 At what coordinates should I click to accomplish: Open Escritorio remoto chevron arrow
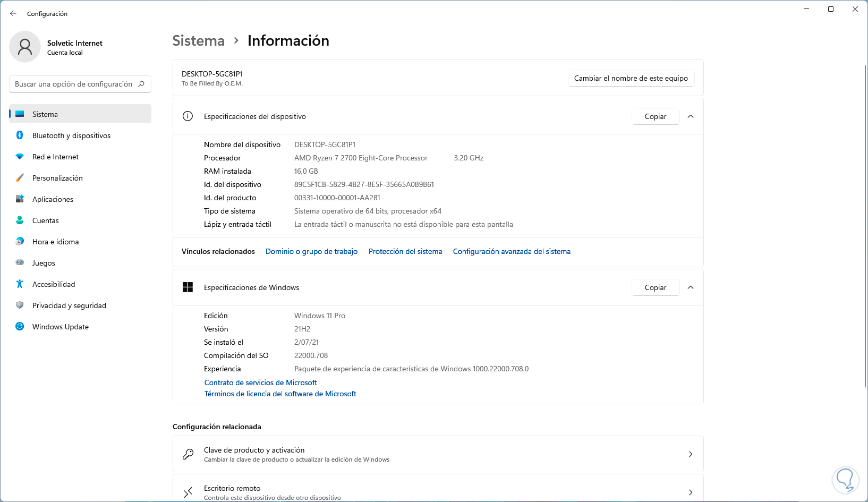click(x=691, y=492)
